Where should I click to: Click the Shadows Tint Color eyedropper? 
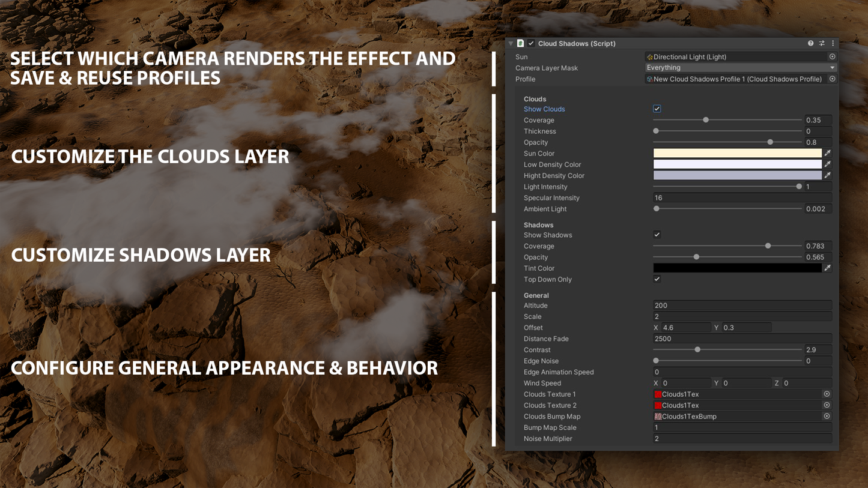pyautogui.click(x=828, y=268)
